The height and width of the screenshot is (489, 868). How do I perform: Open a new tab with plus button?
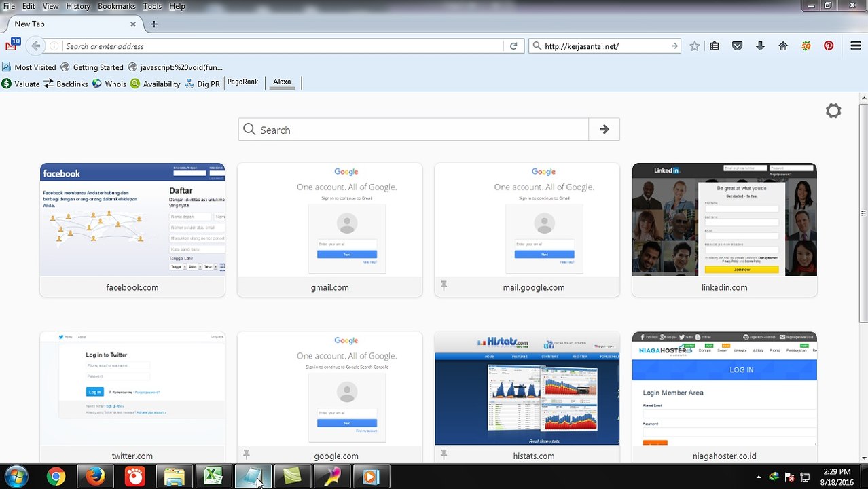coord(154,24)
